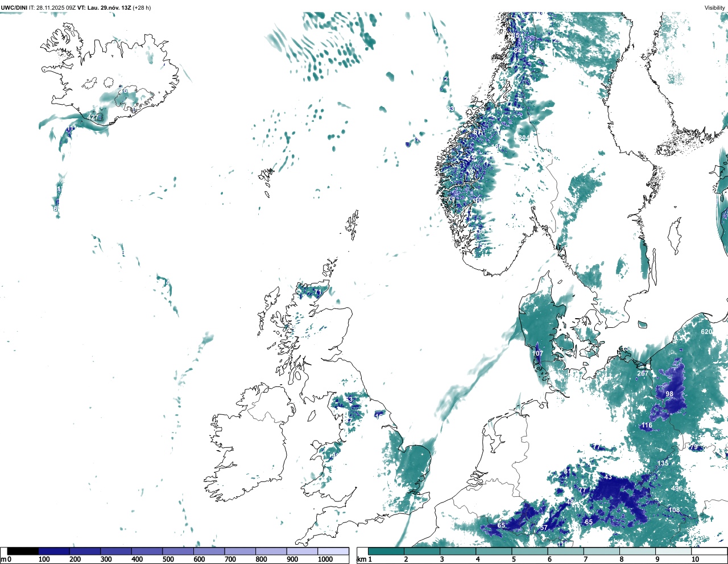Select the 'Lau. 29.nóv. 13Z' valid time text

click(109, 7)
